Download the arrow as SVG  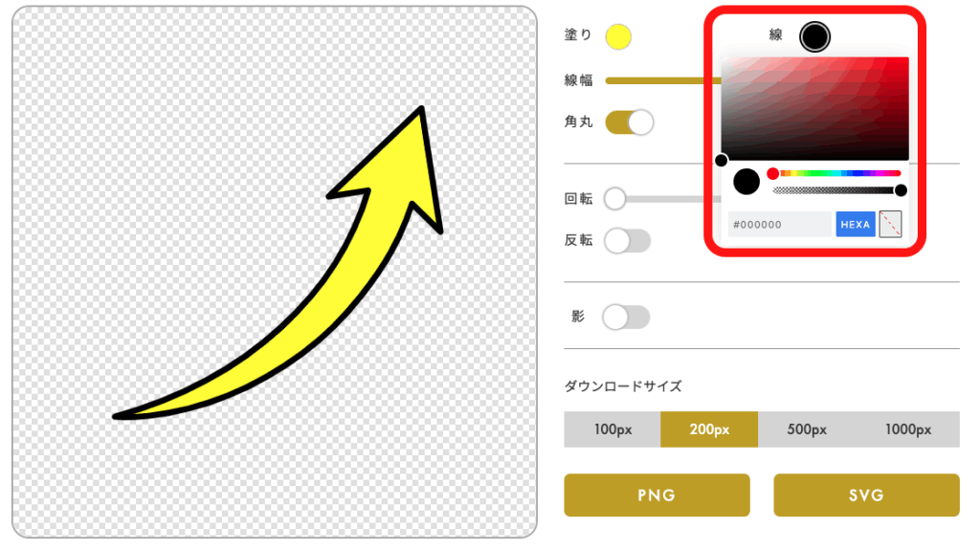[x=866, y=495]
